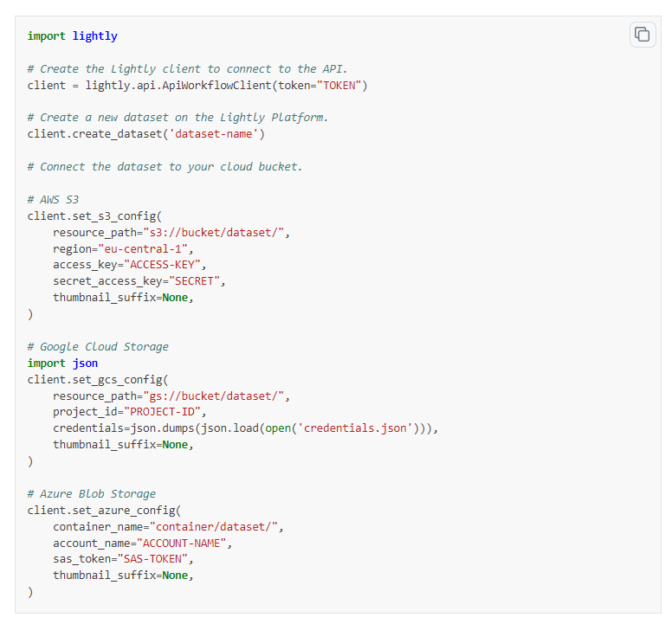Click the client.set_s3_config( line

pos(94,216)
